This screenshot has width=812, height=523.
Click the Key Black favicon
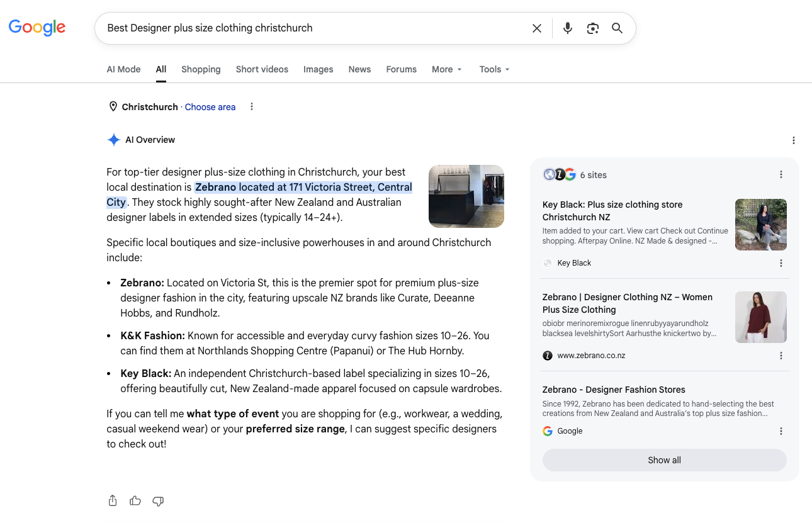coord(548,263)
